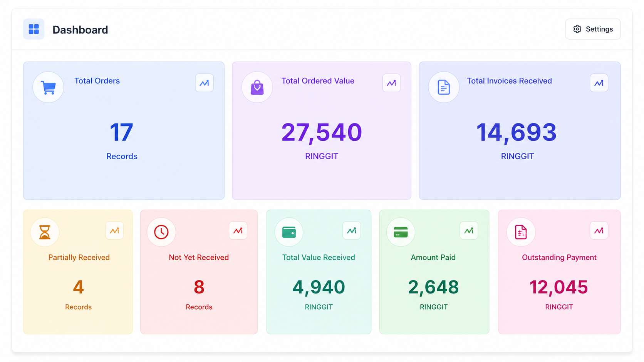Click the hourglass icon on Partially Received
This screenshot has width=644, height=362.
[45, 232]
